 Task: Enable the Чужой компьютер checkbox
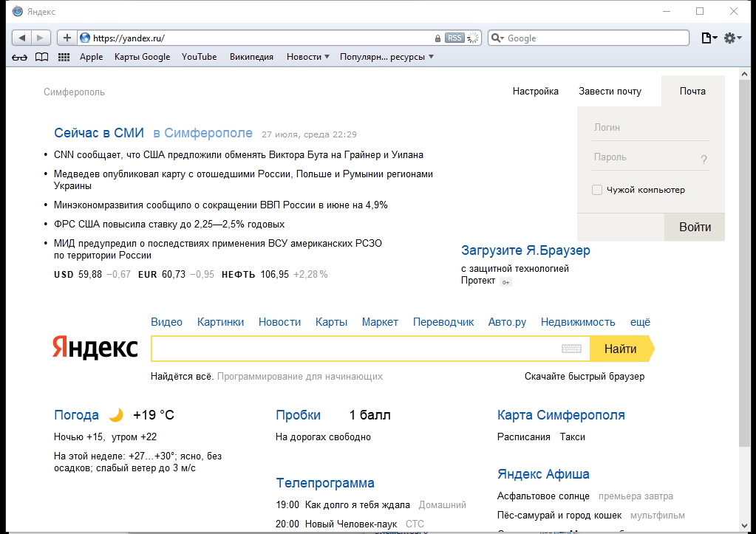click(x=597, y=190)
